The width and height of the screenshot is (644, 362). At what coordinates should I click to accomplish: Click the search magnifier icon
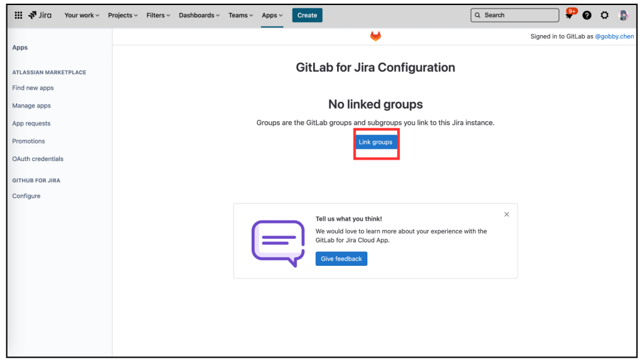click(x=478, y=15)
